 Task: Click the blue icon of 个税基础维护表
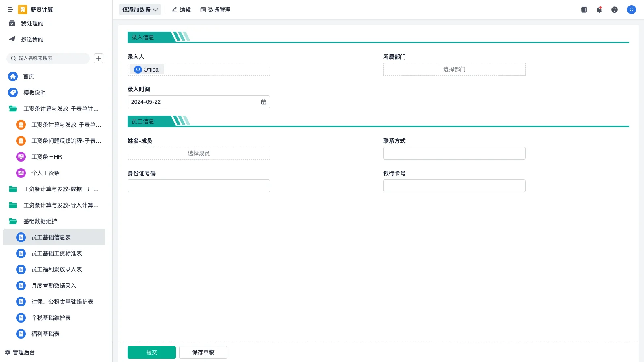(21, 318)
